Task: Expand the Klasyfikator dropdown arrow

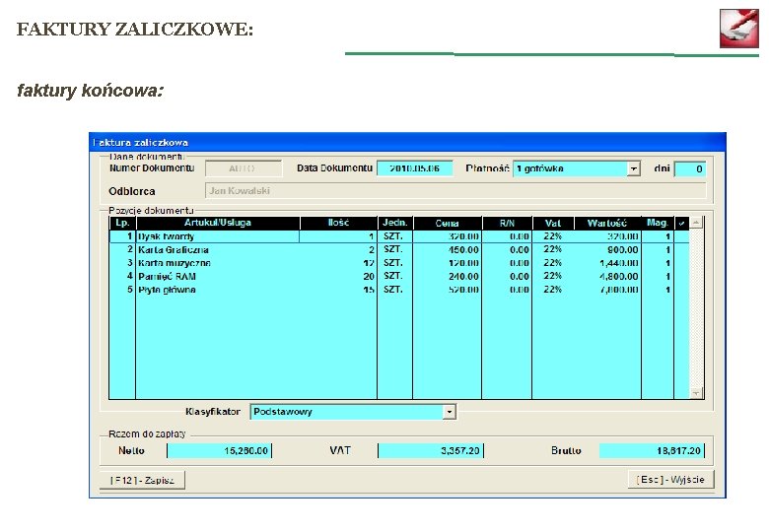Action: 450,412
